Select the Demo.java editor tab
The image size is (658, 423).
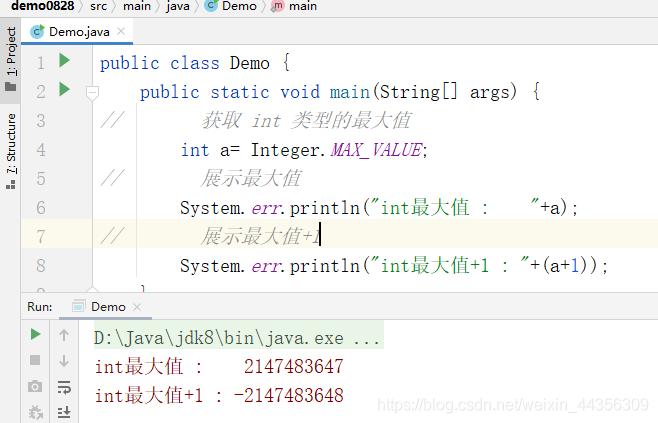(77, 31)
